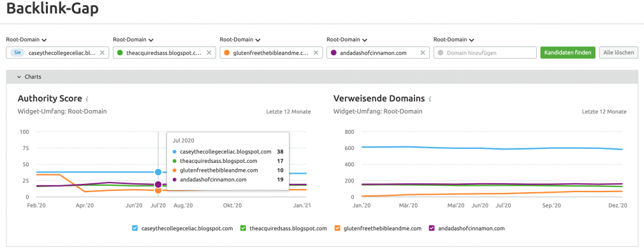Clear andadashofcinnamon.com with its X icon
The image size is (644, 252).
tap(423, 53)
